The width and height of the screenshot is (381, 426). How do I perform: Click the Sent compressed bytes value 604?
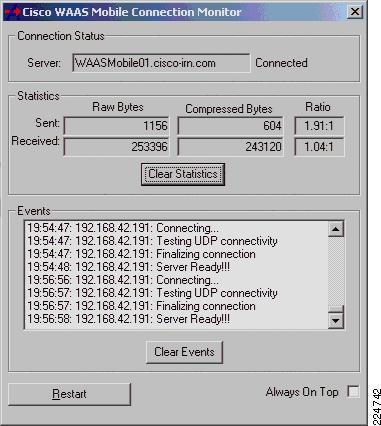(230, 126)
